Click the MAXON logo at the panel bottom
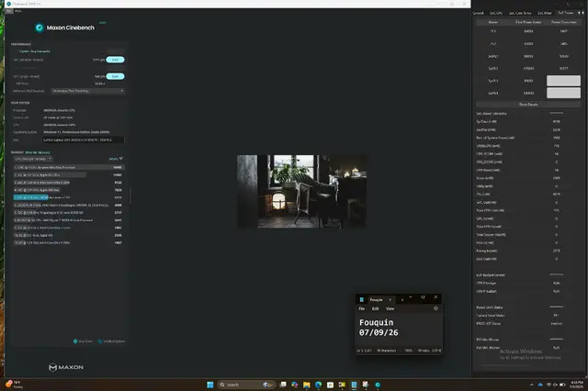Image resolution: width=588 pixels, height=391 pixels. (66, 367)
